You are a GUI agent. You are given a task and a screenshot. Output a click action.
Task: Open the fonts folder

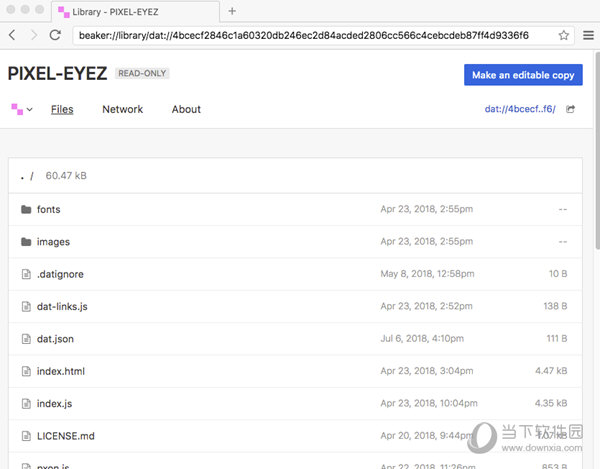[x=49, y=209]
